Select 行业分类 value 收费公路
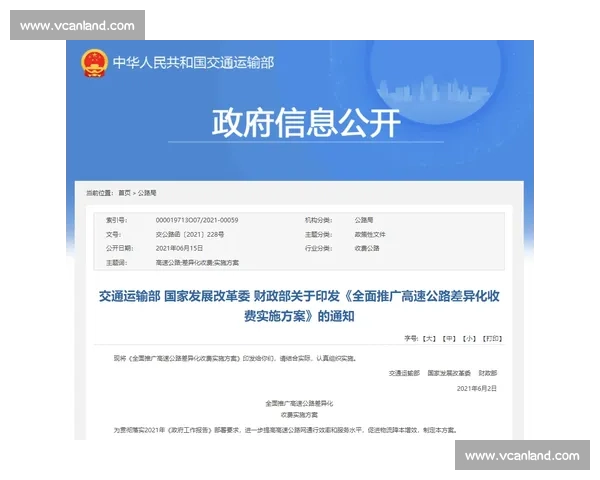Image resolution: width=600 pixels, height=480 pixels. (x=367, y=248)
